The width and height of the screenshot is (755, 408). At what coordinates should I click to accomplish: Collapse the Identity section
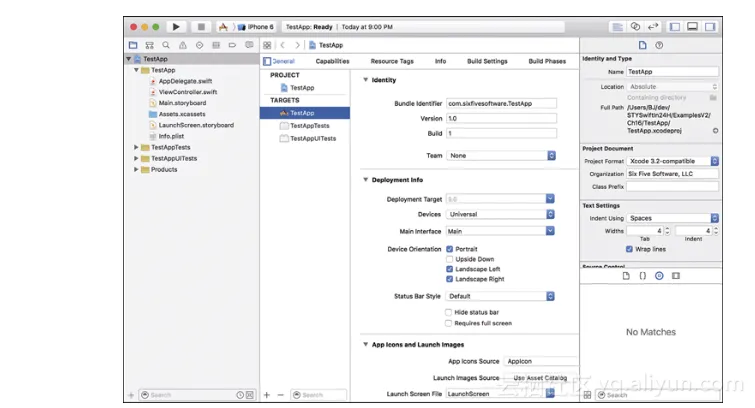[x=365, y=80]
